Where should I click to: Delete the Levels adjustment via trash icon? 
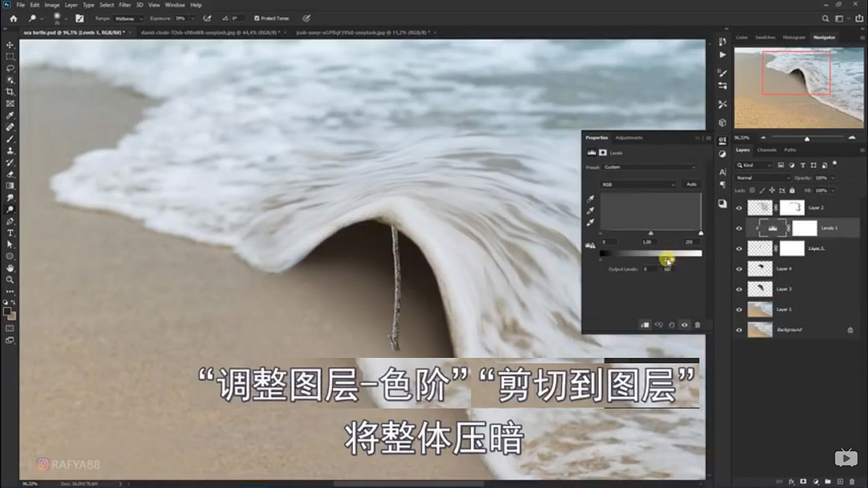[698, 325]
